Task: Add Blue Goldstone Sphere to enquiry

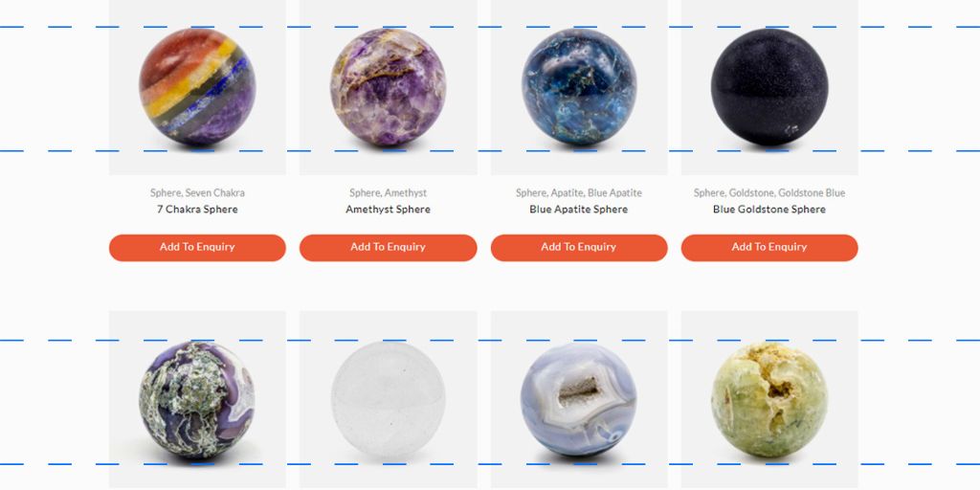Action: pos(769,248)
